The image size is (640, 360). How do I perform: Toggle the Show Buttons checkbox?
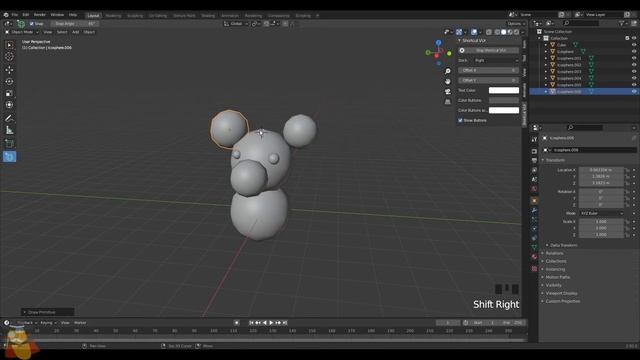click(x=460, y=120)
